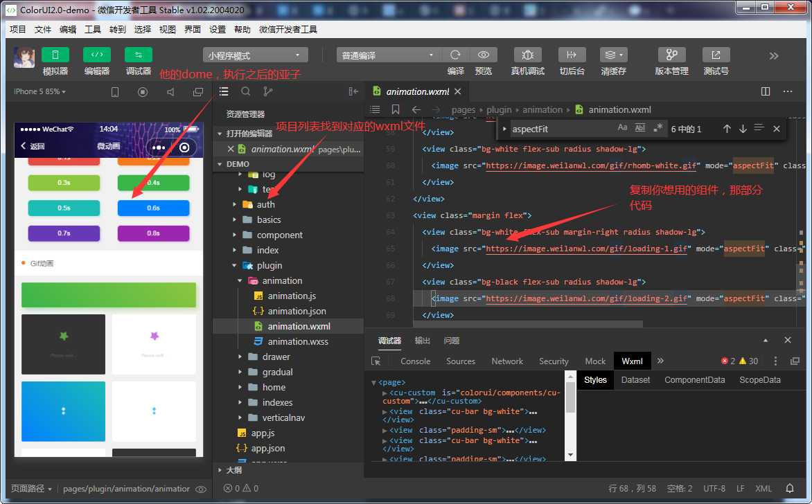Open the 小程序模式 mode dropdown
This screenshot has width=812, height=504.
pyautogui.click(x=255, y=55)
